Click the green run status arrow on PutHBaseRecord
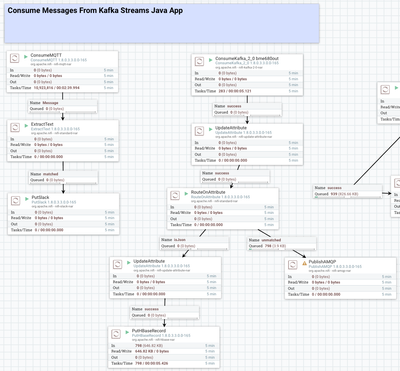400x371 pixels. [127, 332]
